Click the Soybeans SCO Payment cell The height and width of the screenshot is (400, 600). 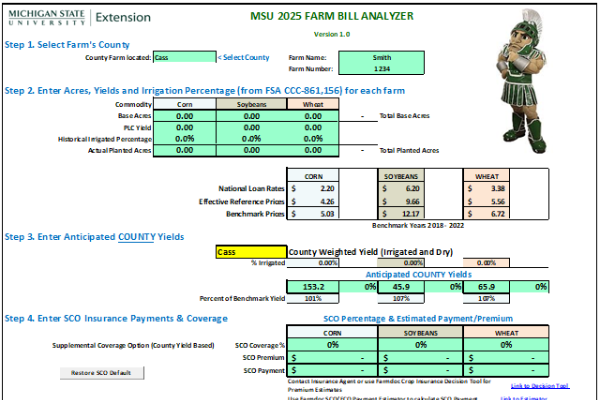(x=421, y=370)
